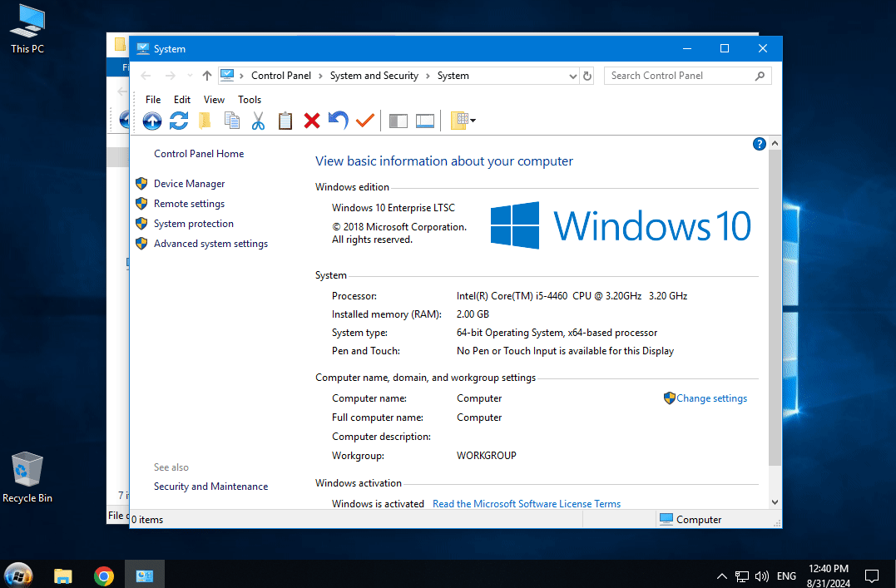
Task: Open Control Panel Home link
Action: coord(199,154)
